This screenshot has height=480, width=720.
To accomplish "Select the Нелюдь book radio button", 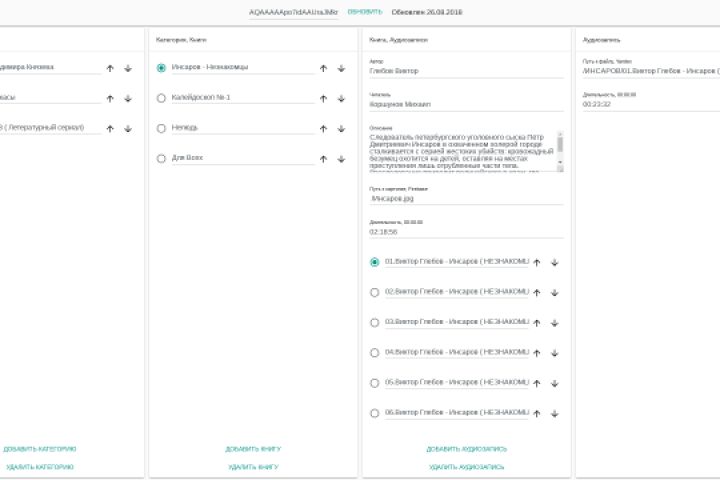I will click(162, 128).
